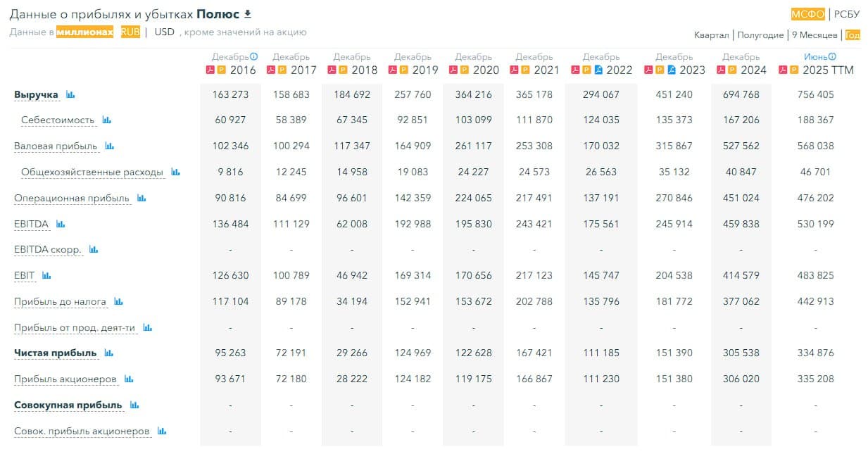Click chart icon next to Операционная прибыль

[141, 198]
